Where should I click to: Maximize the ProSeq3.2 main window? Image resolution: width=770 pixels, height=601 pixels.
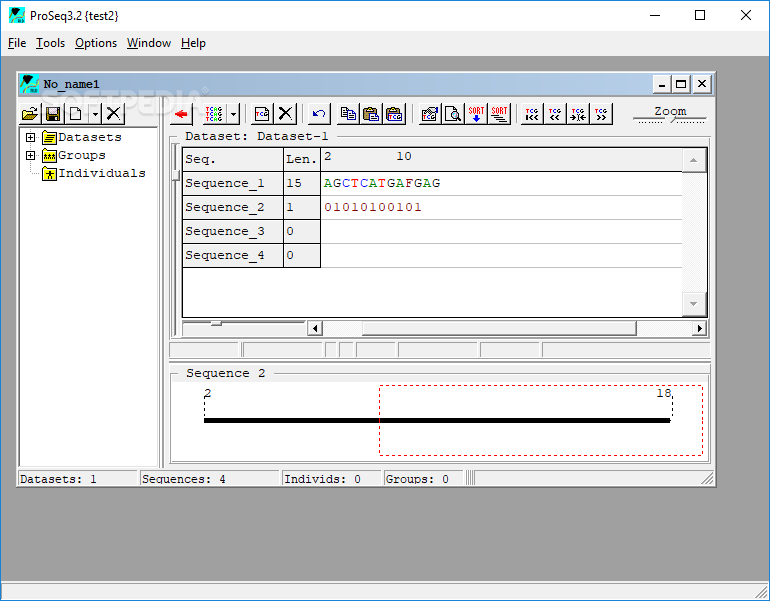pos(700,15)
